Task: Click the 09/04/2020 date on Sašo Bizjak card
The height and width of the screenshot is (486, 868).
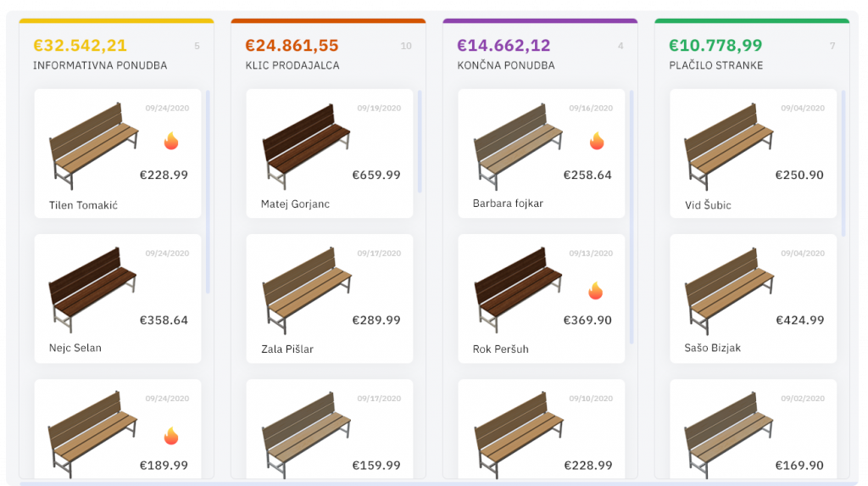Action: tap(803, 254)
